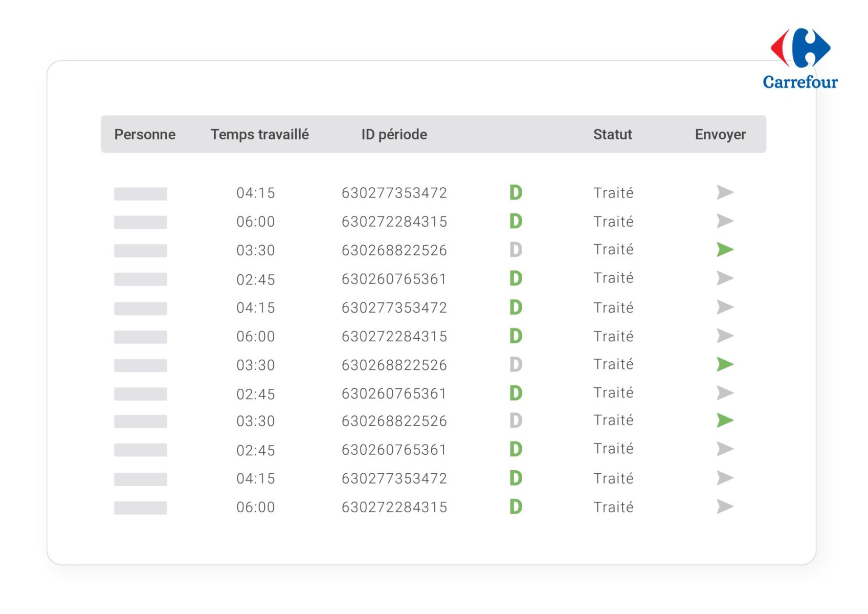Click the green D icon in the first 06:00 row
The width and height of the screenshot is (868, 614).
(516, 221)
